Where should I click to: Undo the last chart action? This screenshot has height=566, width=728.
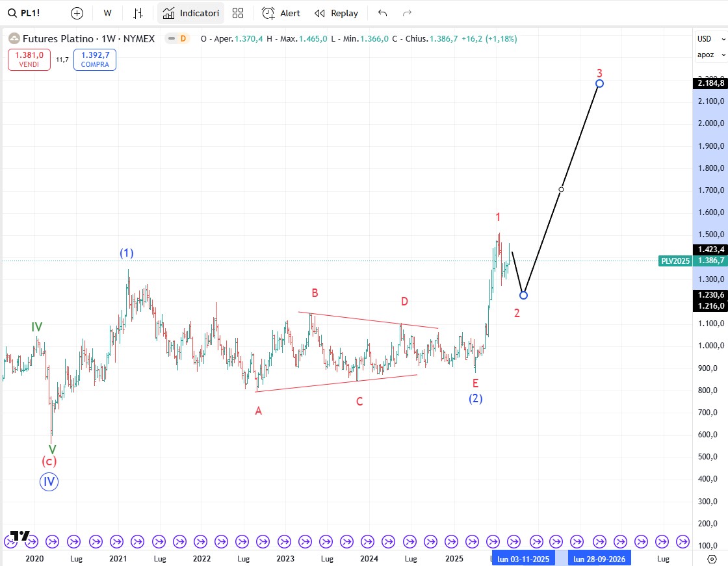(382, 13)
